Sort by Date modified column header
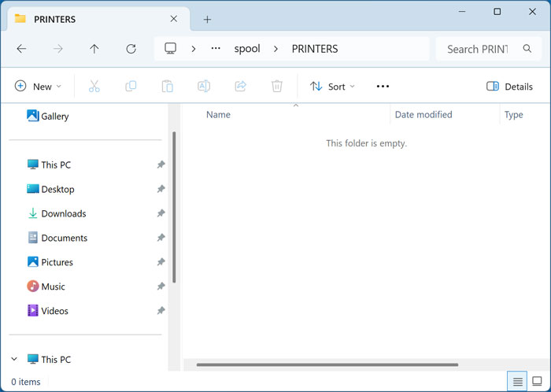Viewport: 551px width, 392px height. click(x=423, y=114)
